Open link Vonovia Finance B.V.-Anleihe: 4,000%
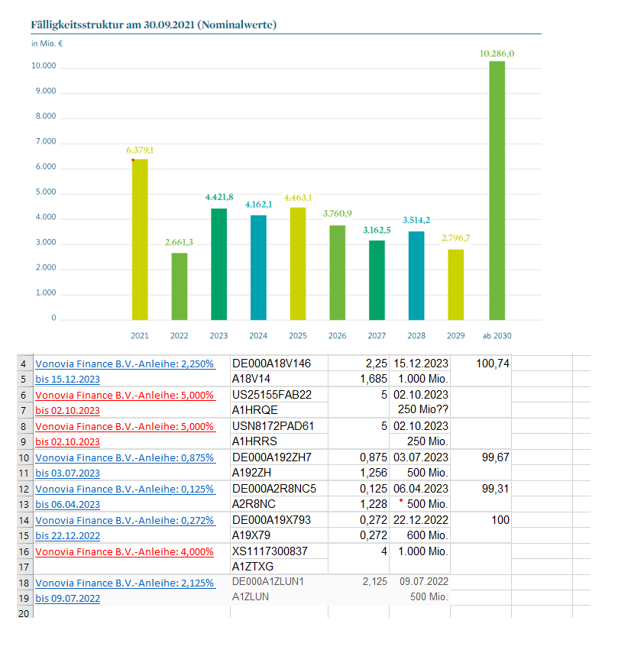Screen dimensions: 644x656 point(125,552)
